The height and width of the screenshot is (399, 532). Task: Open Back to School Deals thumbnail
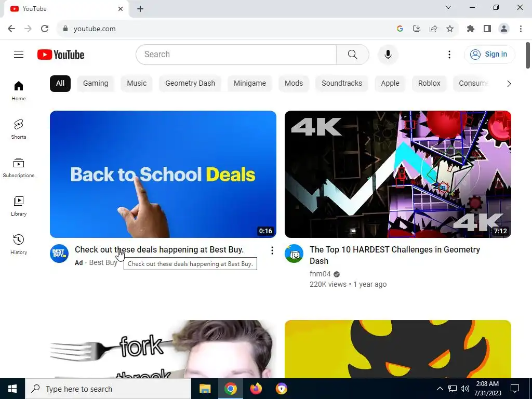(x=163, y=174)
